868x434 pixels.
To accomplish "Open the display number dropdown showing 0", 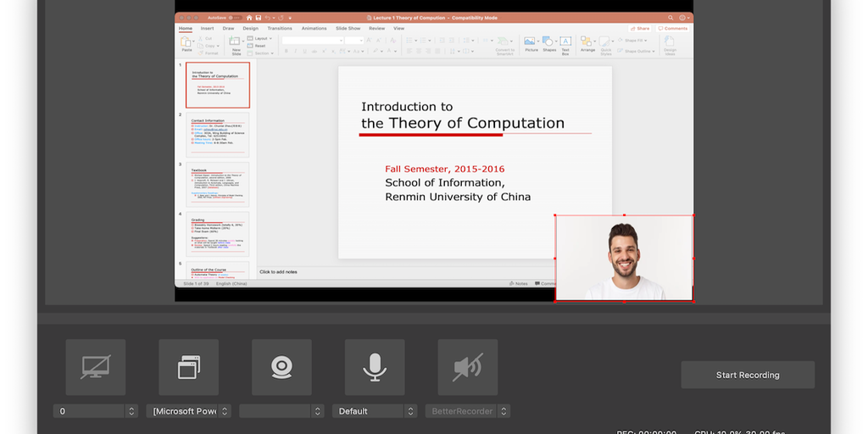I will click(x=95, y=411).
